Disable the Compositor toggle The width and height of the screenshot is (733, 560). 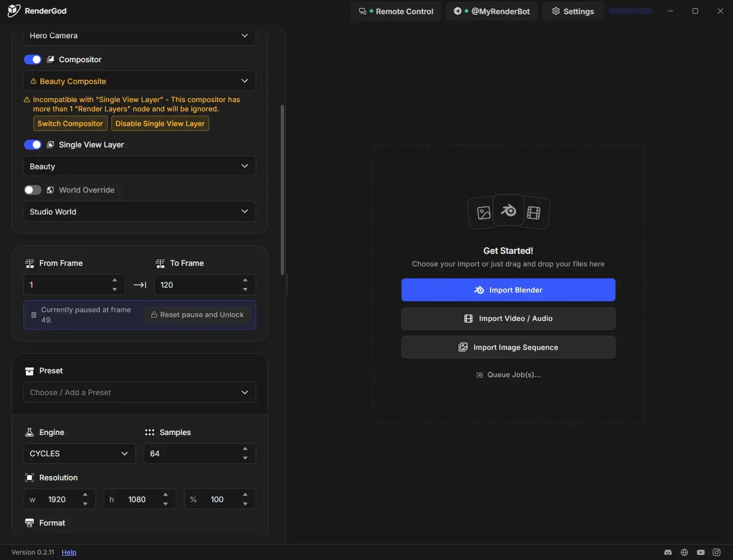33,59
